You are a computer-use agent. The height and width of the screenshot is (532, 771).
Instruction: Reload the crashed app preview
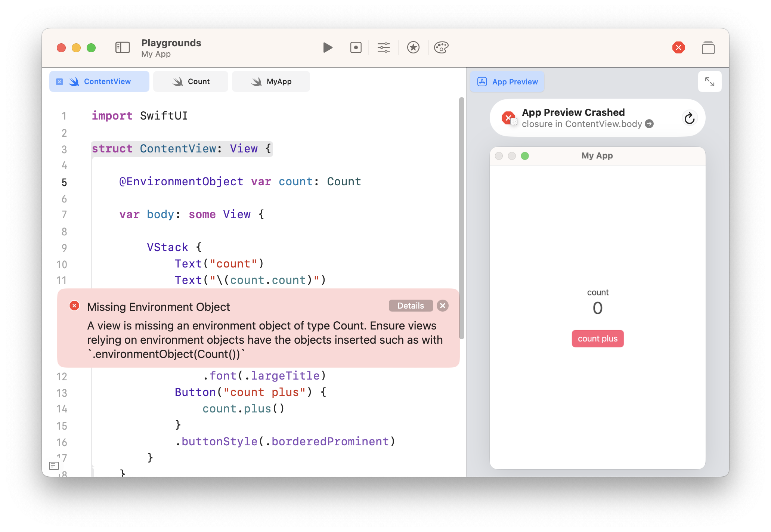[689, 118]
